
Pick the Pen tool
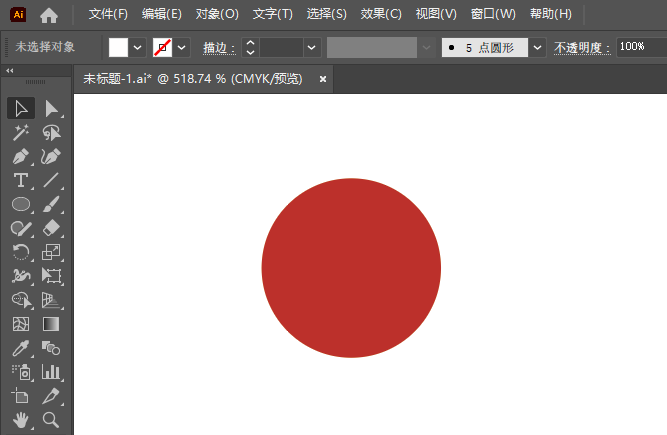(x=21, y=156)
